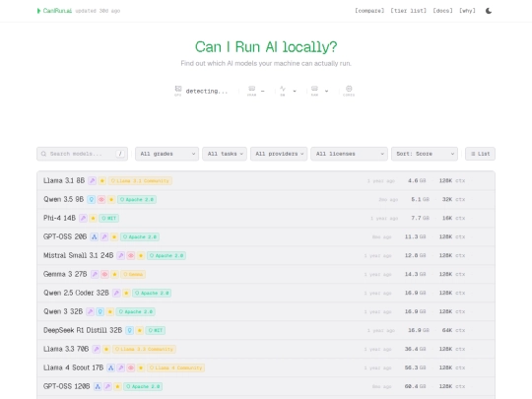Click MIT license tag on Phi-4 14B
Image resolution: width=532 pixels, height=399 pixels.
(x=109, y=218)
